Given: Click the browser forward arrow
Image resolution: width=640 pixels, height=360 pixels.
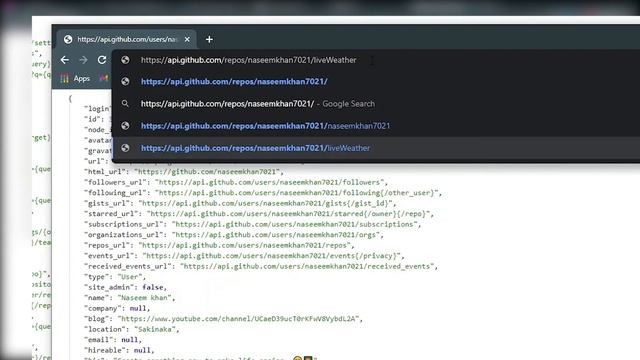Looking at the screenshot, I should pyautogui.click(x=83, y=60).
